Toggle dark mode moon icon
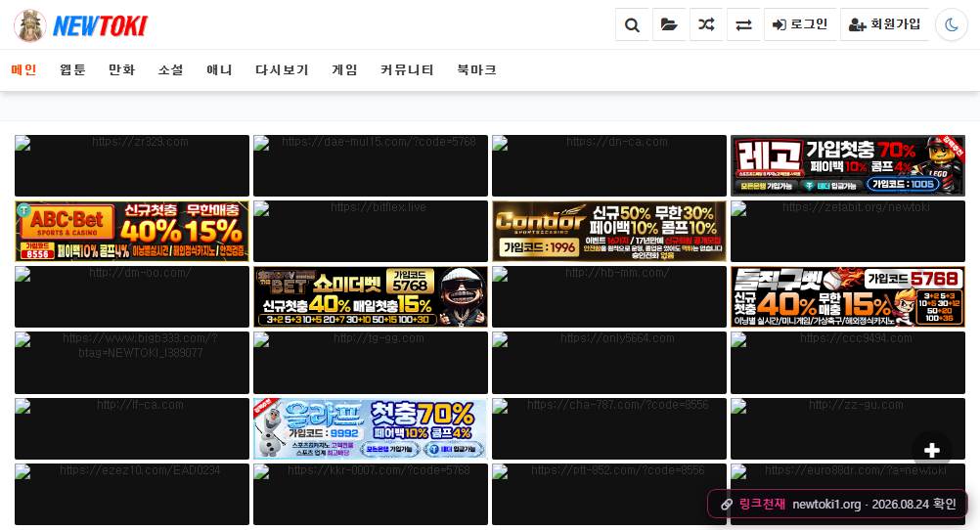This screenshot has width=980, height=530. pos(952,25)
